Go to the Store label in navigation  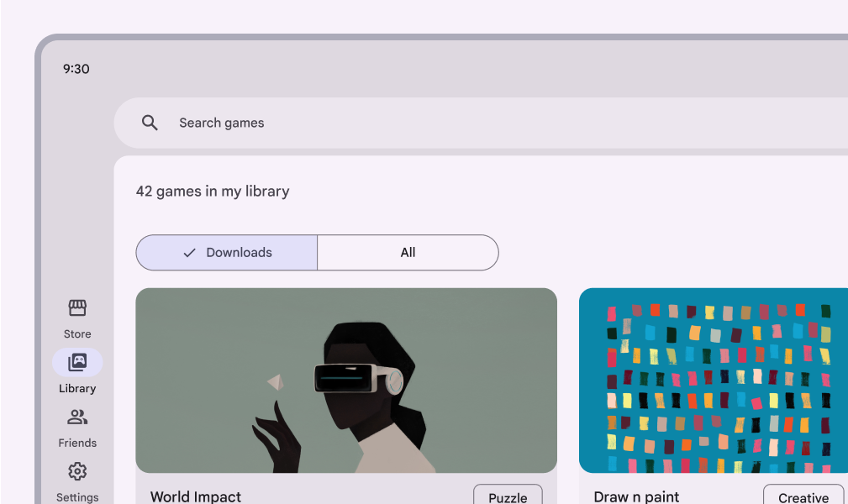click(x=77, y=334)
